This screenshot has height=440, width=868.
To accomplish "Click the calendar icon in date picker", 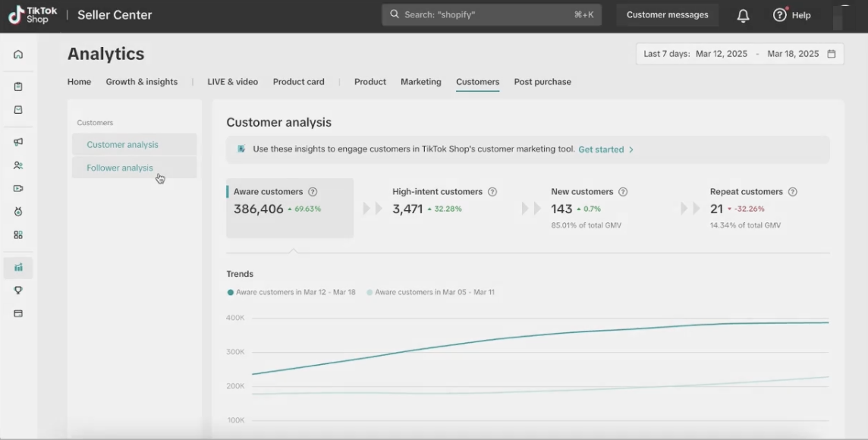I will click(832, 54).
